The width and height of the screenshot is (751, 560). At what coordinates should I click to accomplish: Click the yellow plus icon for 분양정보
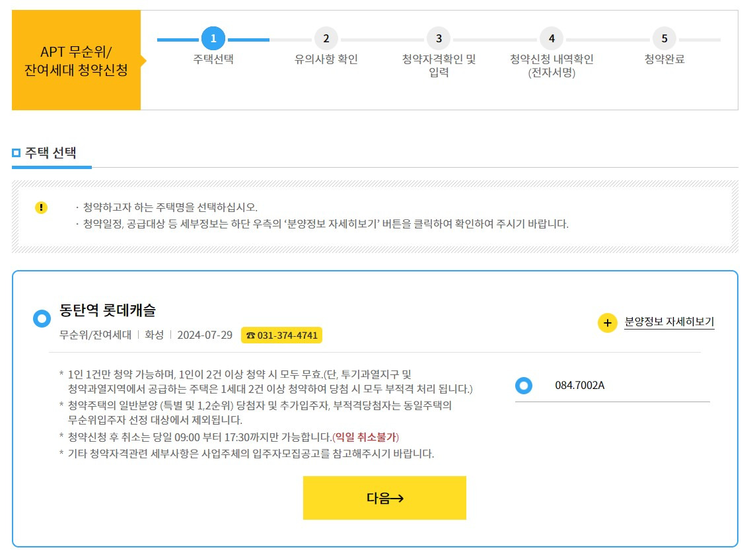(x=607, y=323)
